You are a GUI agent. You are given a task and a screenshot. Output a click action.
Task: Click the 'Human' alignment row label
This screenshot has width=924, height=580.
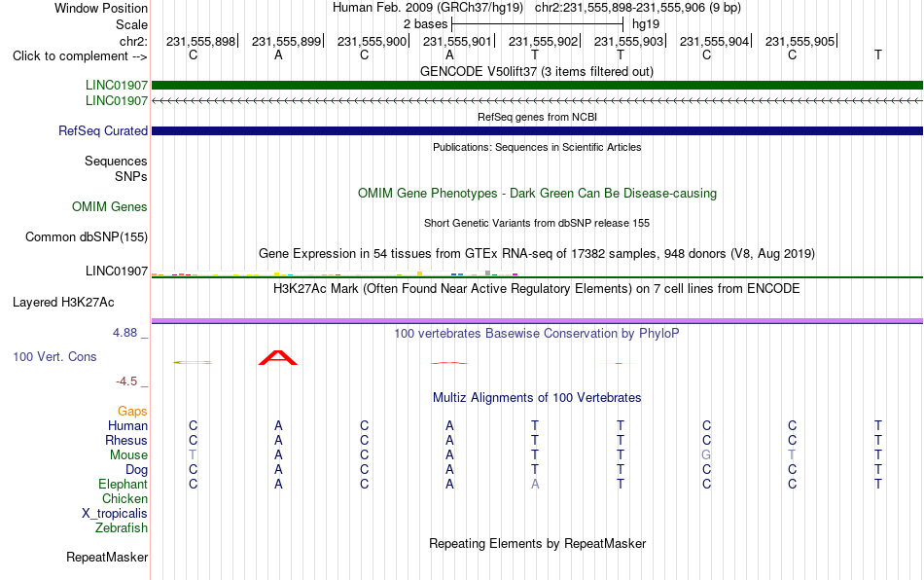point(127,425)
